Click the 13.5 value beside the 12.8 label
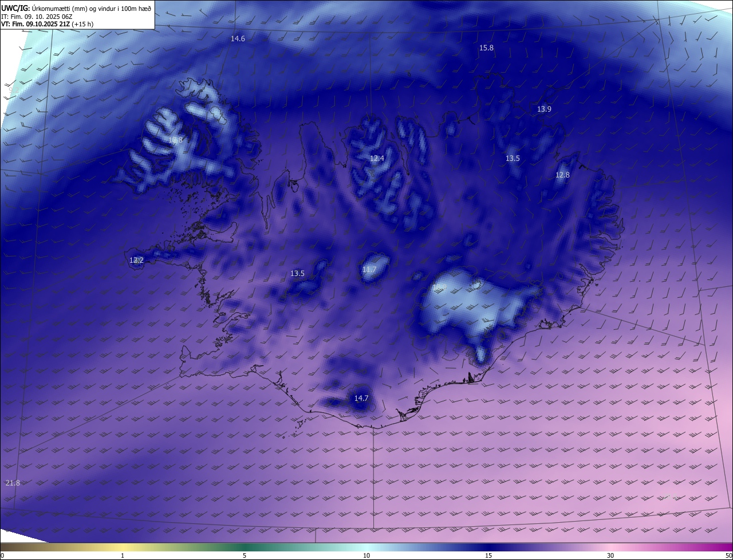This screenshot has height=560, width=733. tap(513, 159)
